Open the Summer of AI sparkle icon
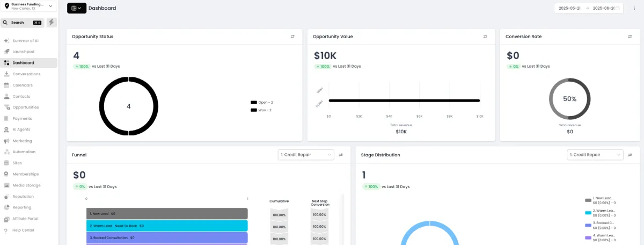The image size is (644, 245). coord(6,40)
